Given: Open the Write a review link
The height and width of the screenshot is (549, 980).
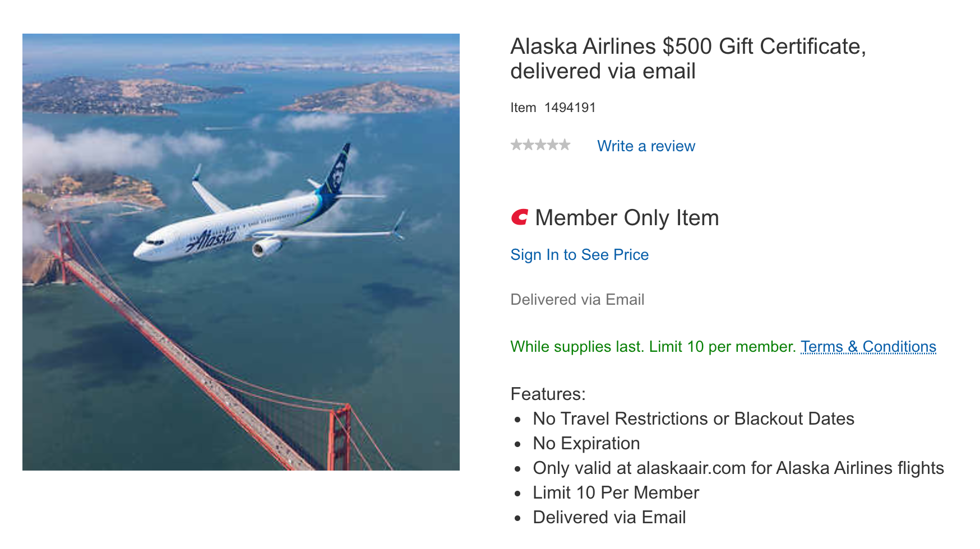Looking at the screenshot, I should pos(646,146).
